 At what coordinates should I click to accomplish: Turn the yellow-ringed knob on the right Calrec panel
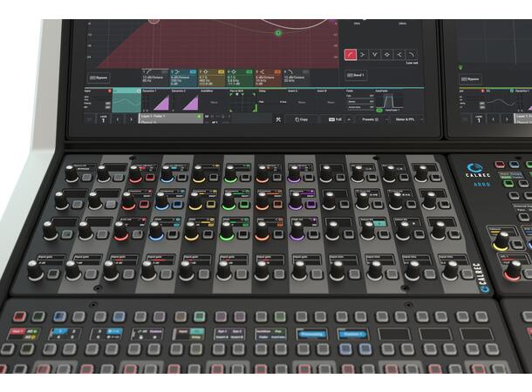pyautogui.click(x=501, y=241)
